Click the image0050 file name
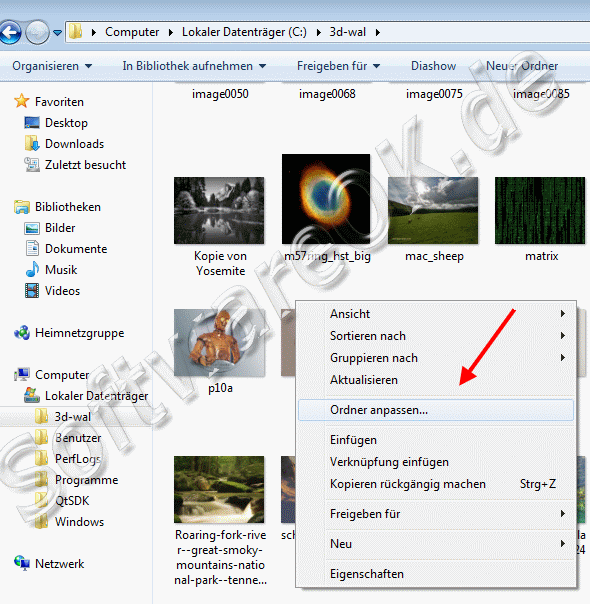The width and height of the screenshot is (590, 604). click(220, 94)
